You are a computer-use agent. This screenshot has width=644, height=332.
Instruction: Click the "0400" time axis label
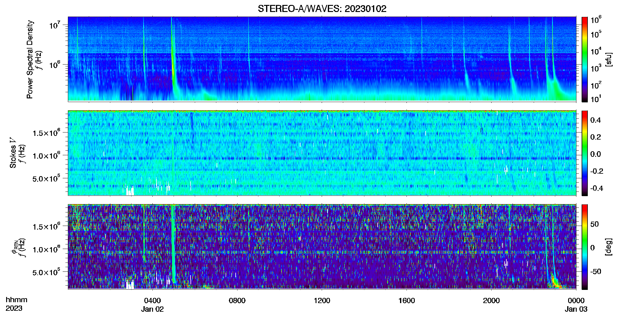tap(152, 301)
